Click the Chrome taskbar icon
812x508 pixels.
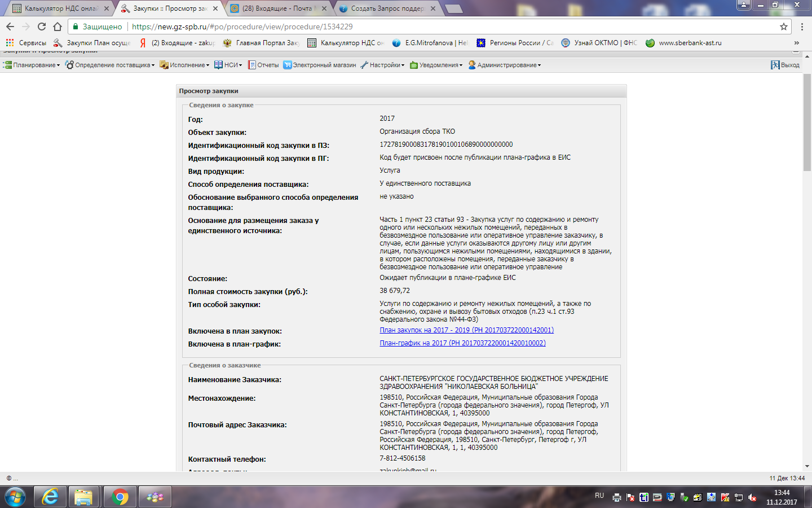pyautogui.click(x=120, y=497)
